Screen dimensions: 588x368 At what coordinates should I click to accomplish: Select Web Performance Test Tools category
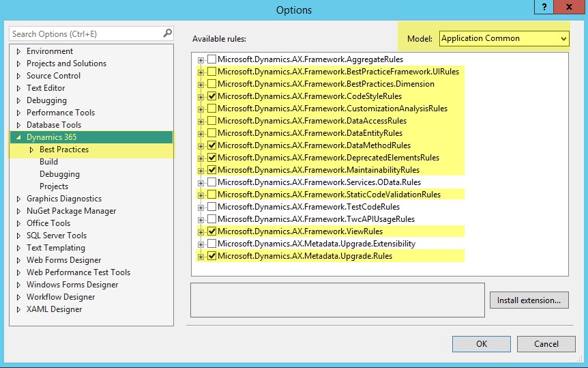[x=78, y=272]
